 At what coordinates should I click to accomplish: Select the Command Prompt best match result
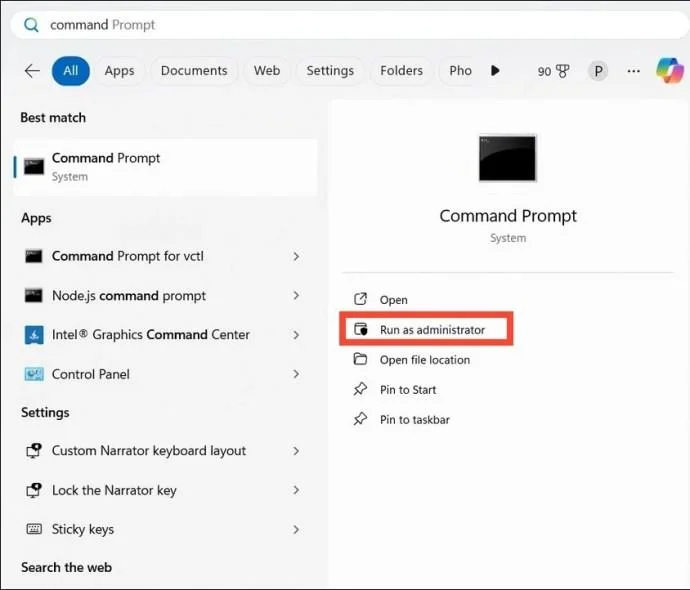[x=165, y=167]
